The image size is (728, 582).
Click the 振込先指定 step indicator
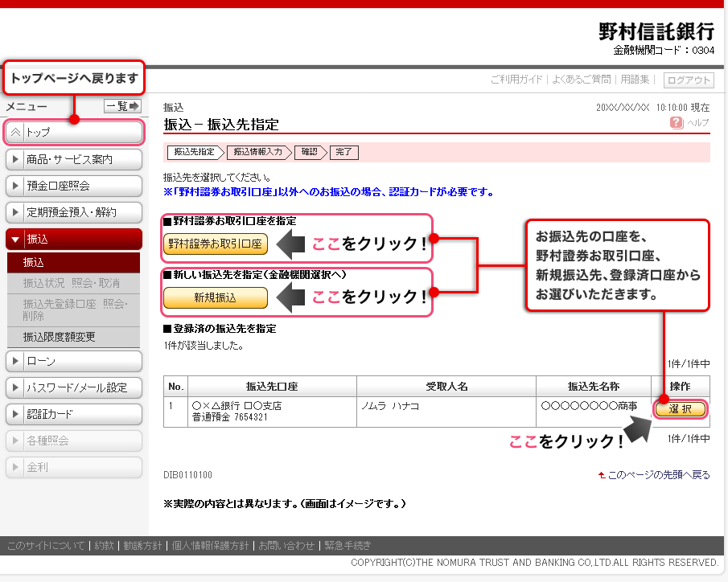(195, 152)
